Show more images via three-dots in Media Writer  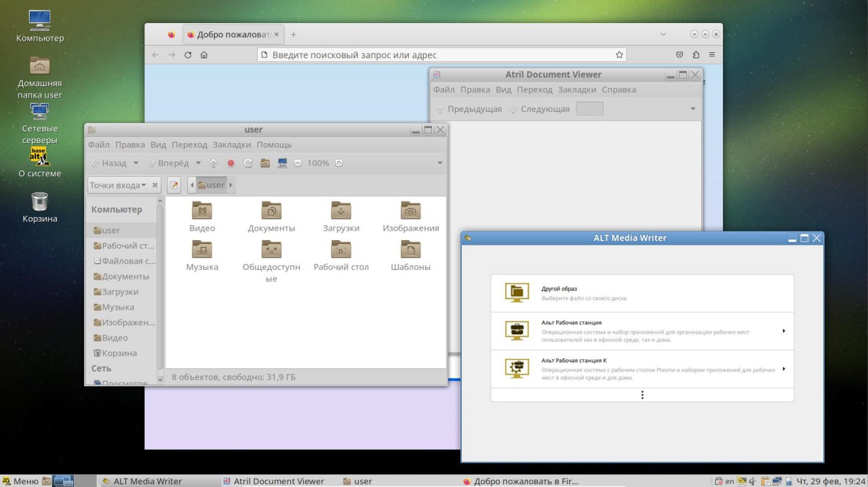pos(642,395)
